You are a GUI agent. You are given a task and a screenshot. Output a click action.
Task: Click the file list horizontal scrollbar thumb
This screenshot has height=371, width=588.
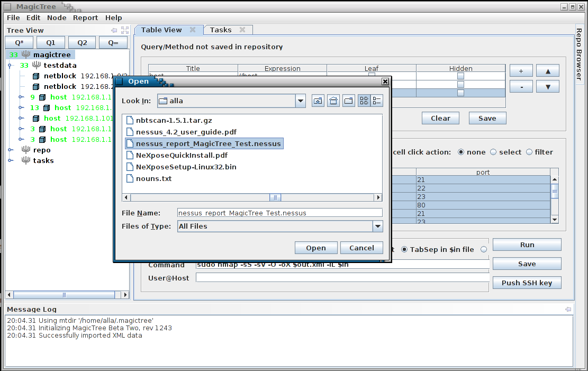click(275, 197)
